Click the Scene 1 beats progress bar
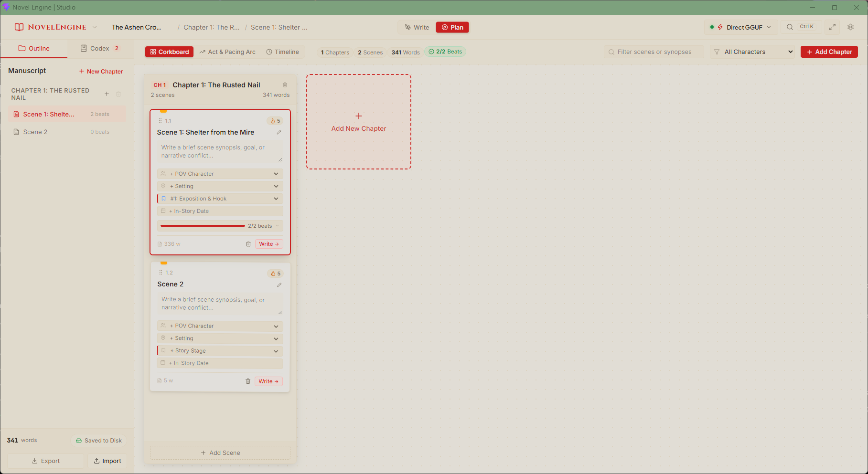868x474 pixels. pos(203,226)
